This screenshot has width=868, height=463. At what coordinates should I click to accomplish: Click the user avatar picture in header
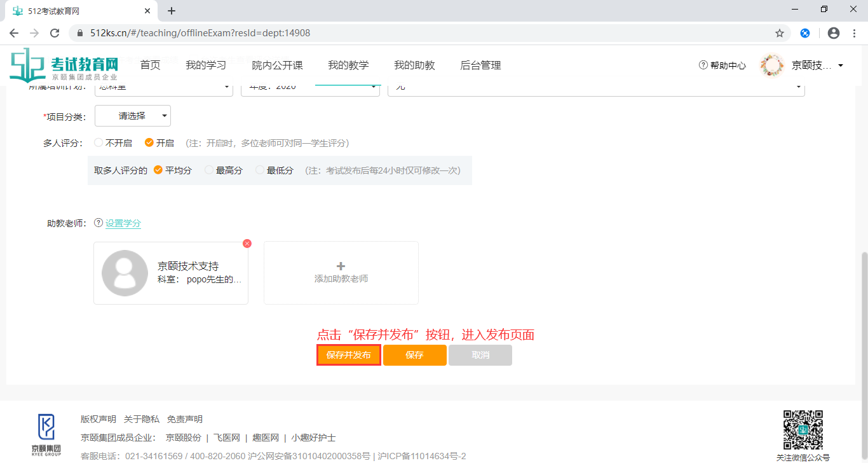coord(772,65)
